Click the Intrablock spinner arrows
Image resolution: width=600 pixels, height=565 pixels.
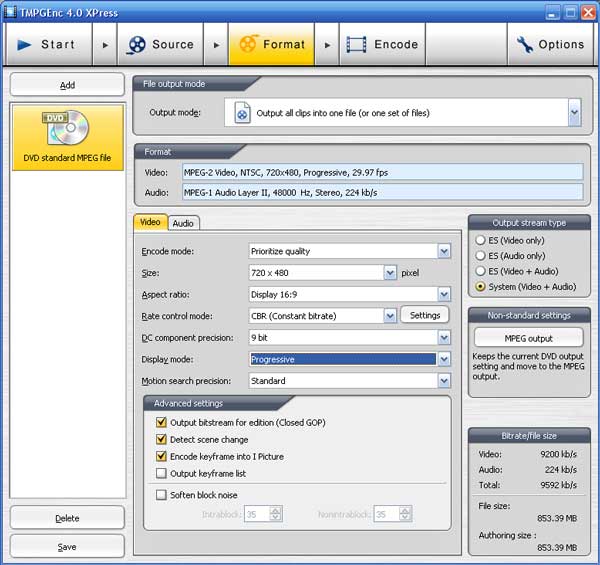275,514
